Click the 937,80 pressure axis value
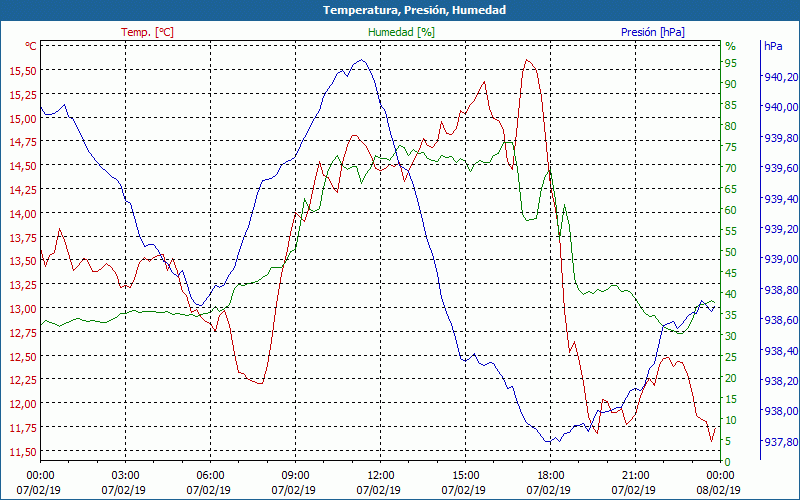 [779, 441]
